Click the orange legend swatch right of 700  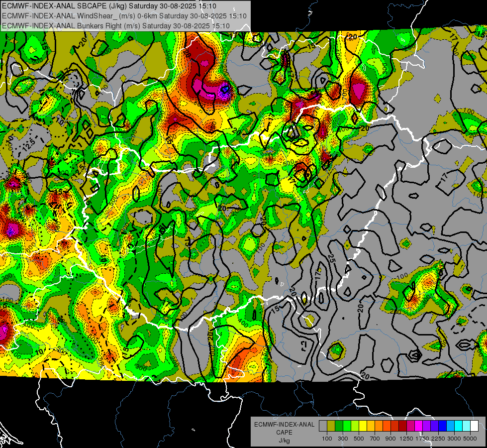(x=379, y=426)
